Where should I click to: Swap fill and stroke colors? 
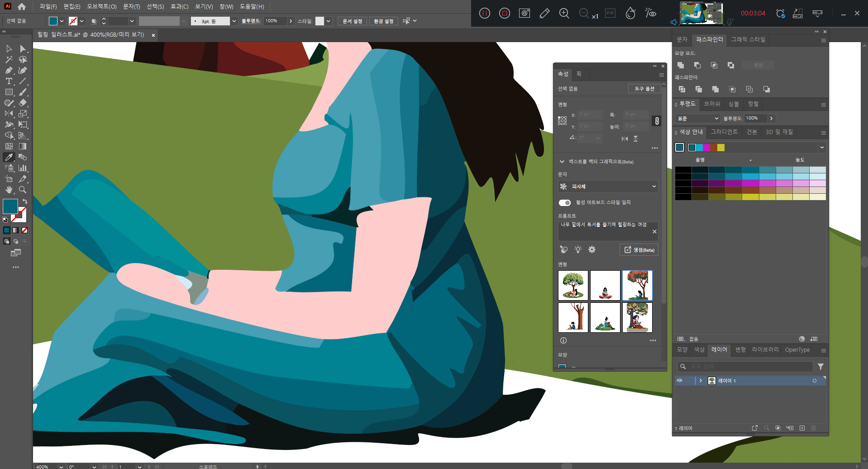(25, 201)
